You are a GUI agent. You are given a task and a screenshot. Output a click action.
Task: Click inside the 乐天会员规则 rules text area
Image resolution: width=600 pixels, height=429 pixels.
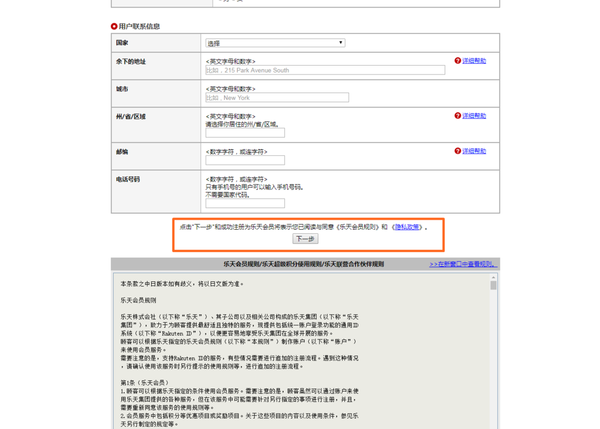pos(300,350)
